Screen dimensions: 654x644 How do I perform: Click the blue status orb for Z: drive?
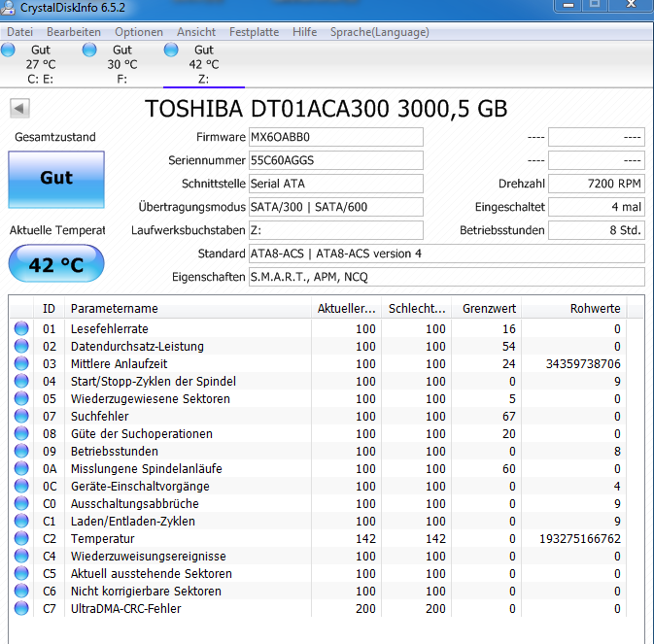171,50
